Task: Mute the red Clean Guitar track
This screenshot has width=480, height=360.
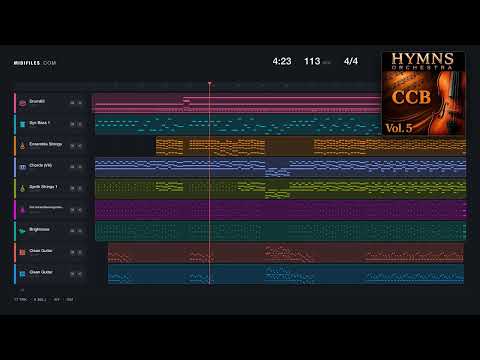Action: [x=72, y=252]
